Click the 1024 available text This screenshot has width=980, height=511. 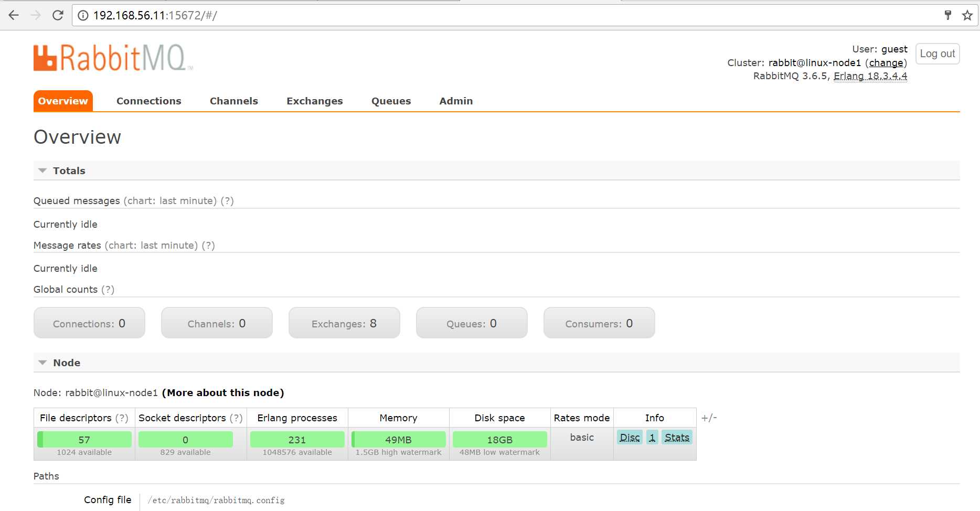pos(84,452)
